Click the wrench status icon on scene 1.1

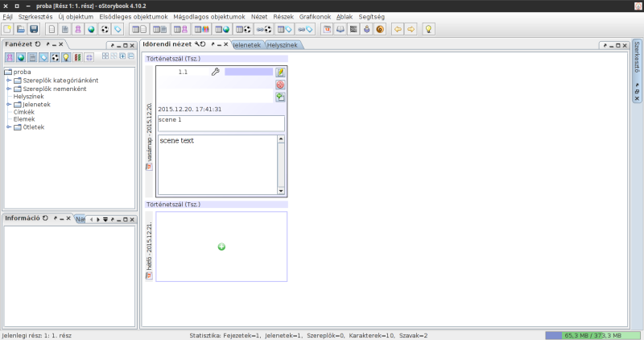point(215,72)
